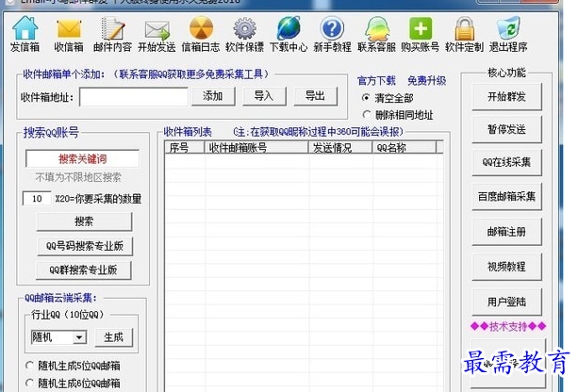578x392 pixels.
Task: Click 购买账号 green plus icon
Action: click(x=421, y=34)
